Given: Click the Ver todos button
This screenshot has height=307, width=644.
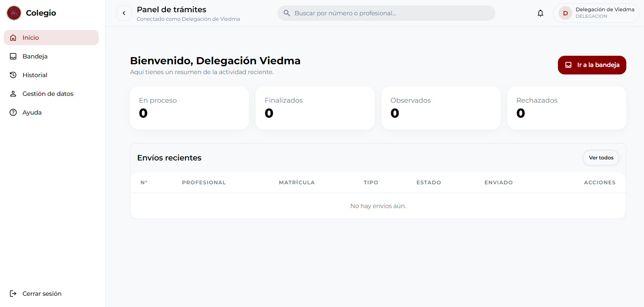Looking at the screenshot, I should 601,158.
